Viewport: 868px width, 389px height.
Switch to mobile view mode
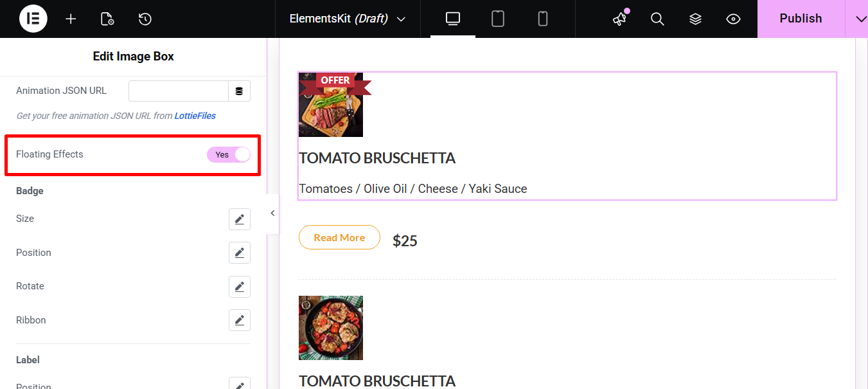543,19
